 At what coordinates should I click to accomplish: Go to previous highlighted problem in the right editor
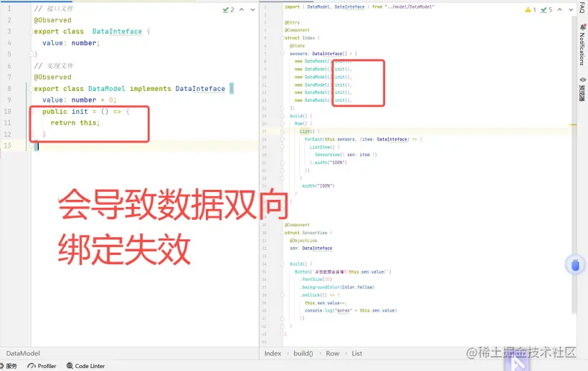[x=559, y=10]
